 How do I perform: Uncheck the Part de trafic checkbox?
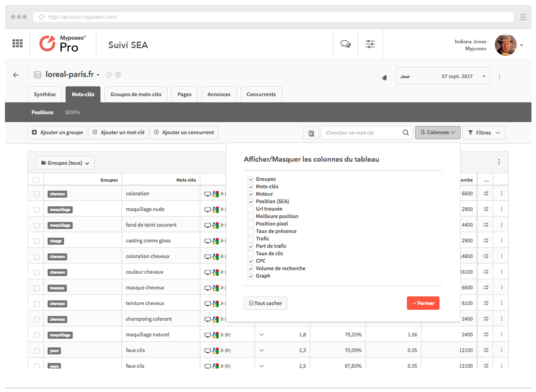tap(251, 246)
